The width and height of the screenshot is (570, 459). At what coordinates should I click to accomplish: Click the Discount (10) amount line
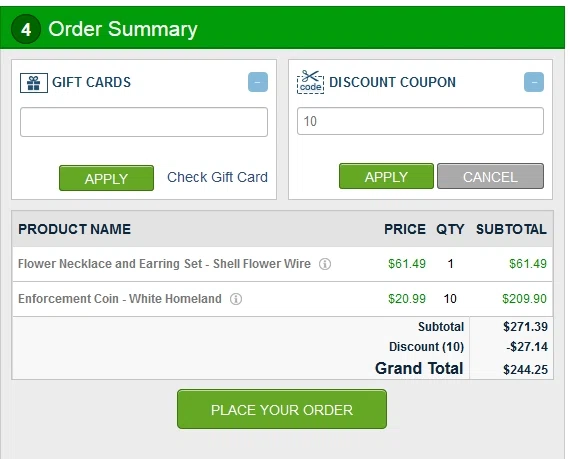point(468,347)
